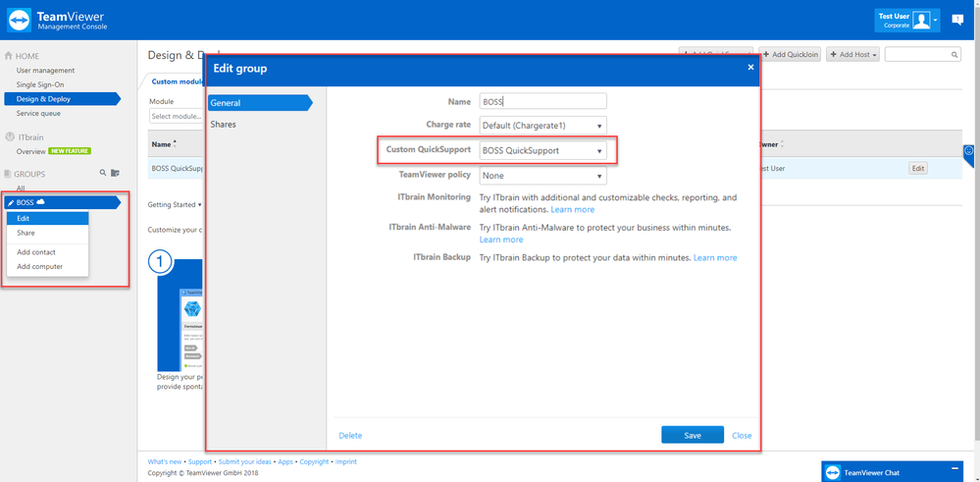Viewport: 980px width, 482px height.
Task: Click the HOME house icon in sidebar
Action: tap(9, 56)
